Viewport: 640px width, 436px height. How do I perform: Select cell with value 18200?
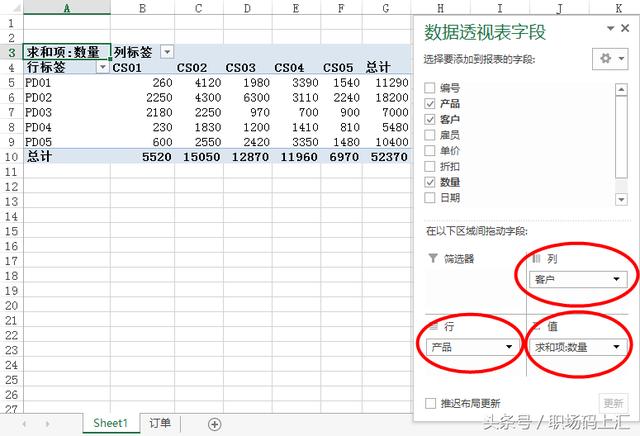387,98
